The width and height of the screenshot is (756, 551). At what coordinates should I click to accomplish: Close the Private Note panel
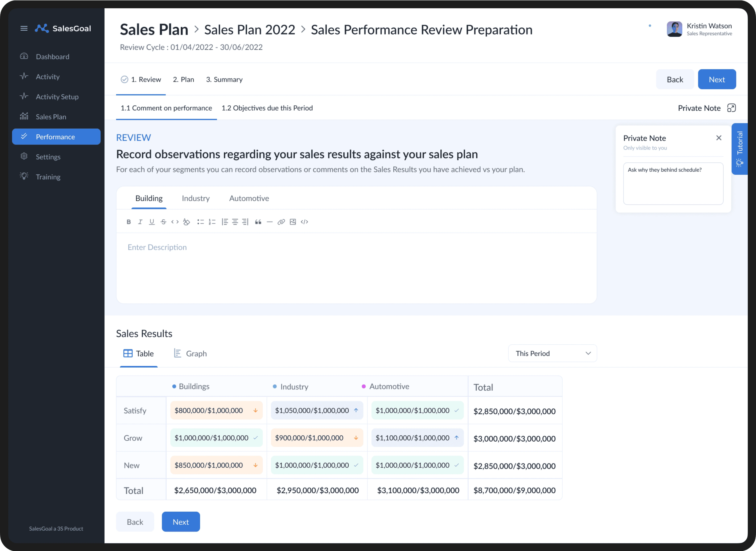point(719,138)
